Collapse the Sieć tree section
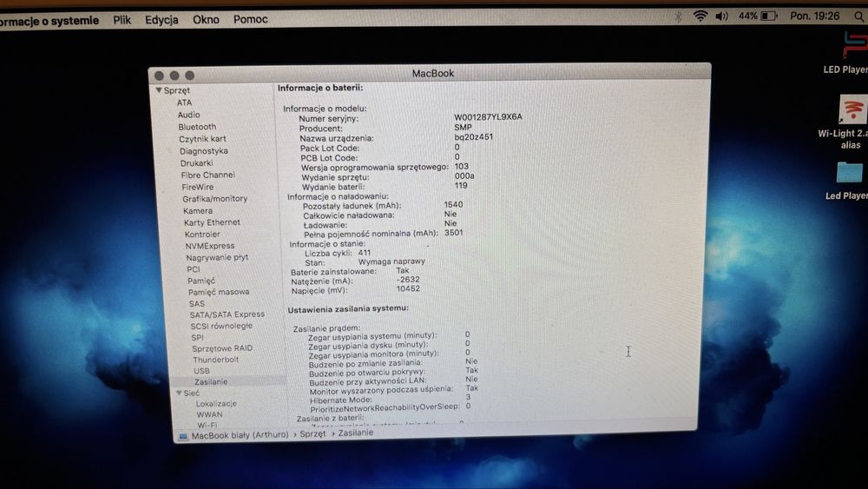The height and width of the screenshot is (489, 868). point(179,393)
